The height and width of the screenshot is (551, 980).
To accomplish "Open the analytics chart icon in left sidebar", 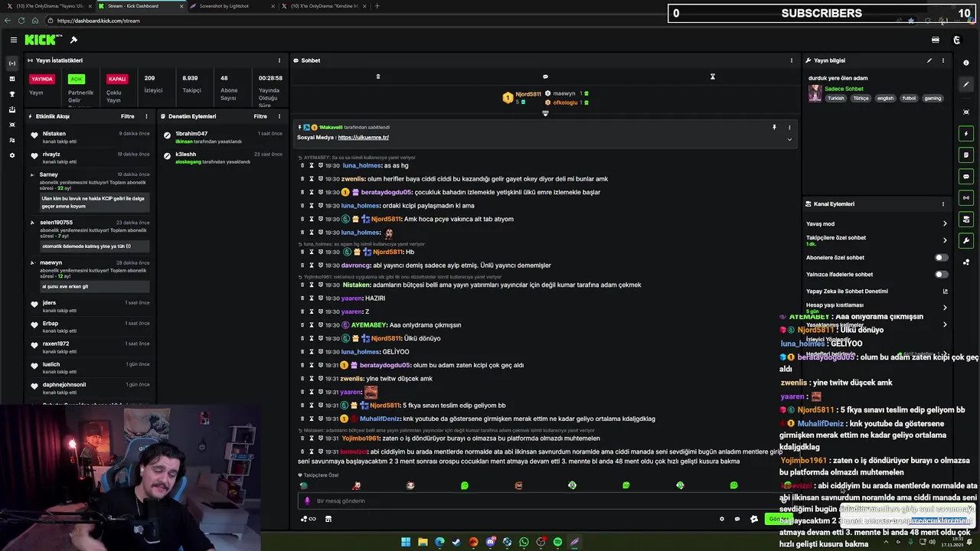I will point(11,79).
